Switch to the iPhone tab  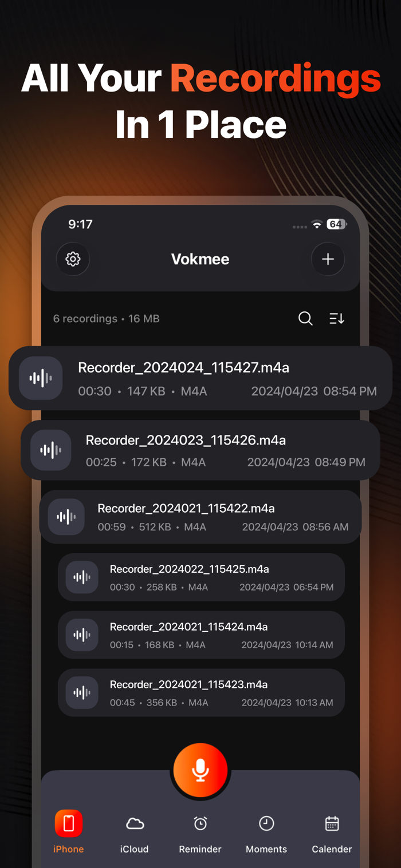pyautogui.click(x=69, y=832)
